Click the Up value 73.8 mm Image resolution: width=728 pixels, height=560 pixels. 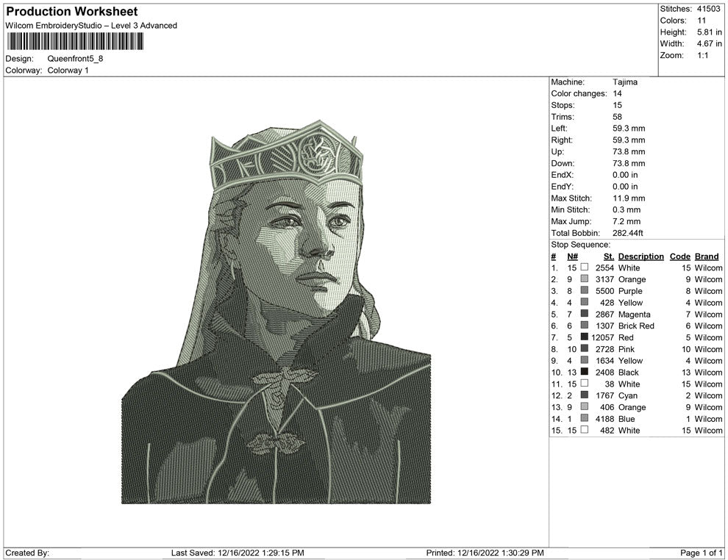pos(629,151)
